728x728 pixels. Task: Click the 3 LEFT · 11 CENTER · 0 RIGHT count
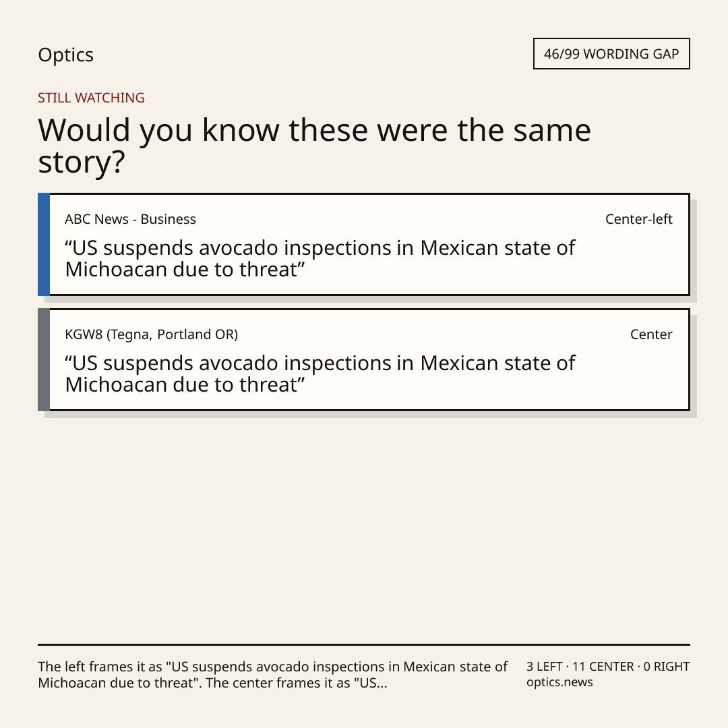click(x=608, y=667)
